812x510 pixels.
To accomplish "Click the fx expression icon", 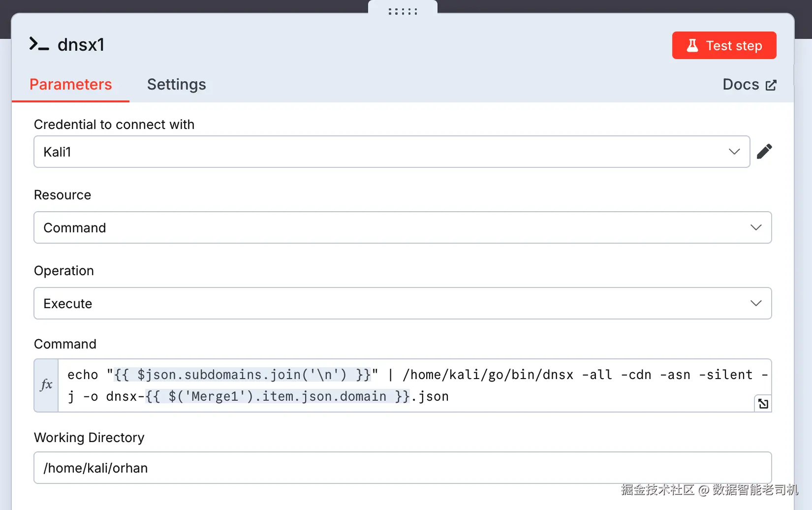I will point(46,385).
